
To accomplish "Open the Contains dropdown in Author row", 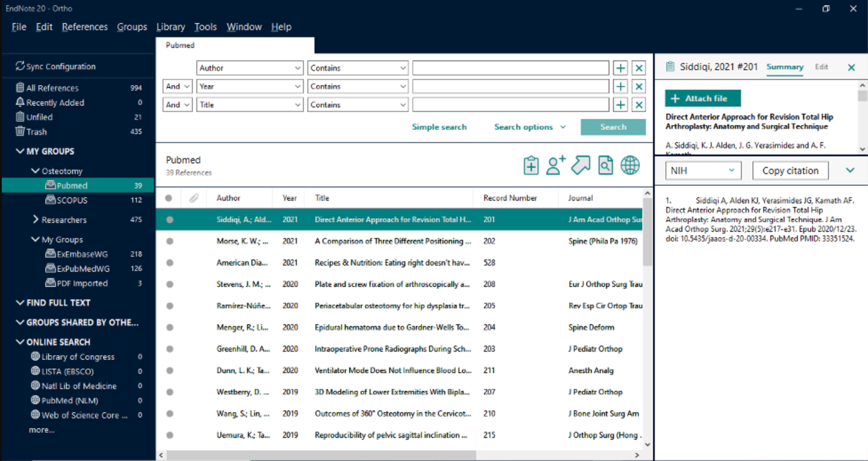I will [358, 68].
